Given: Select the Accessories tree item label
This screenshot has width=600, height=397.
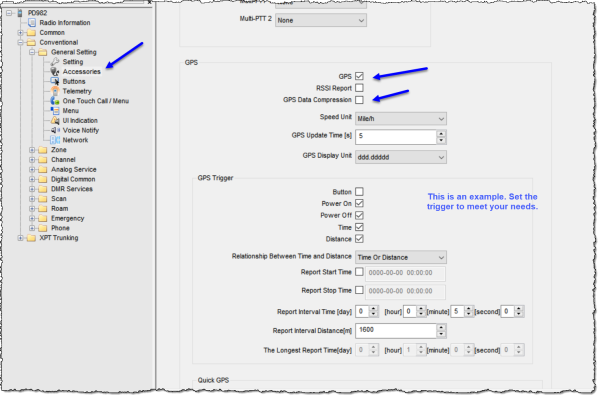Looking at the screenshot, I should coord(82,72).
